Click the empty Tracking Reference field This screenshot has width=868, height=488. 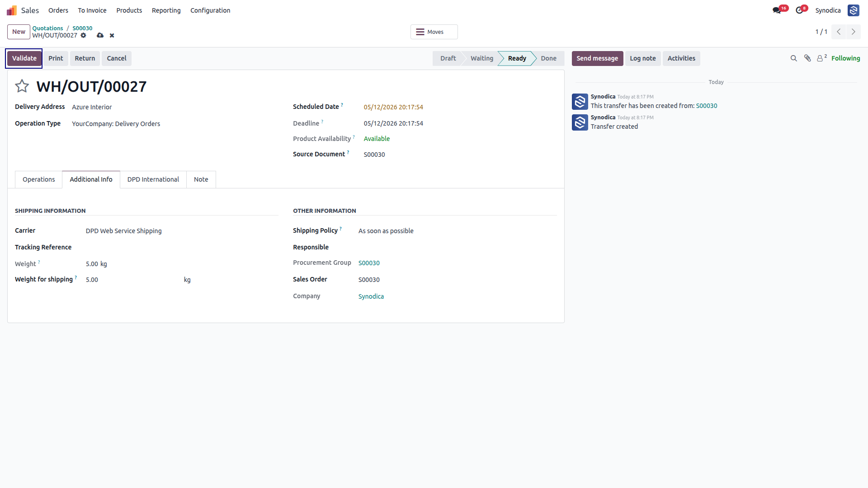click(x=182, y=247)
